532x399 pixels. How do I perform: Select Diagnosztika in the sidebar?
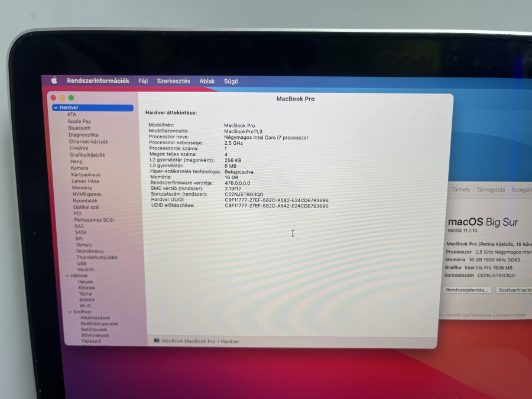[x=83, y=135]
